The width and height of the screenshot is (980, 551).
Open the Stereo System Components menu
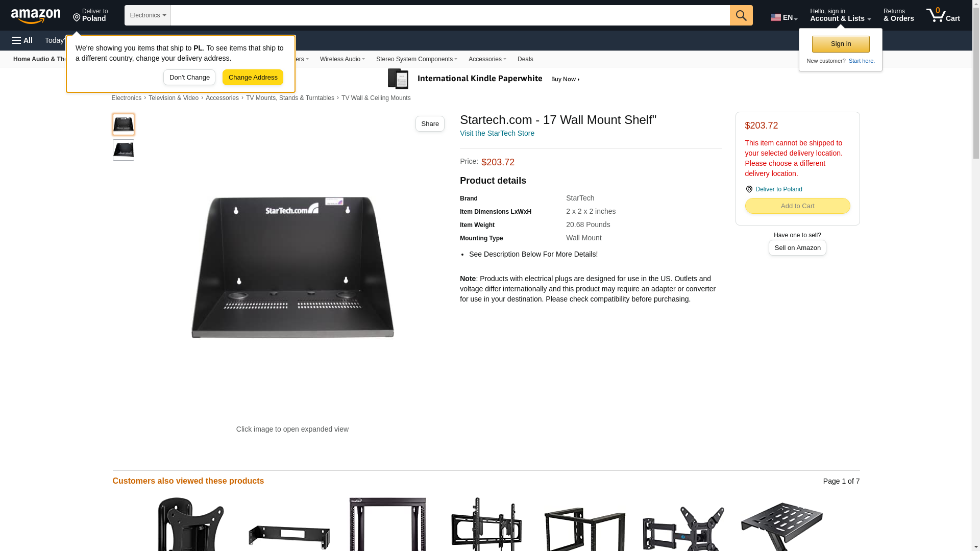point(416,59)
